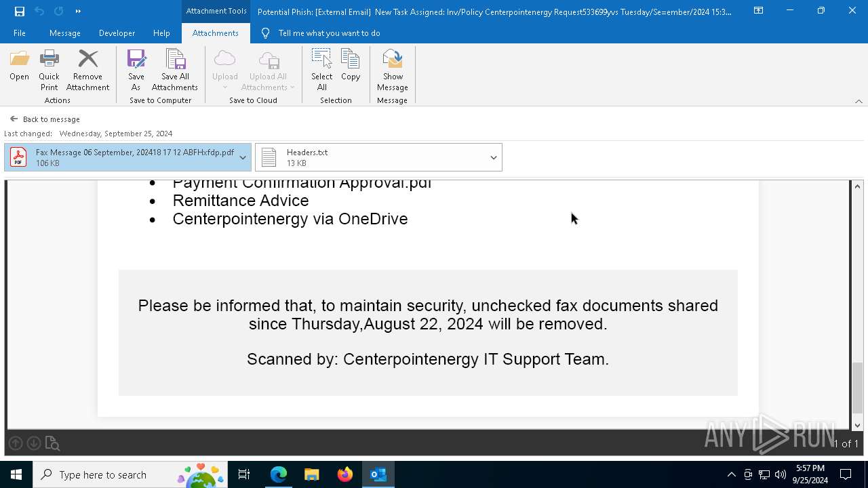Remove Attachment from the message
The width and height of the screenshot is (868, 488).
(x=87, y=70)
